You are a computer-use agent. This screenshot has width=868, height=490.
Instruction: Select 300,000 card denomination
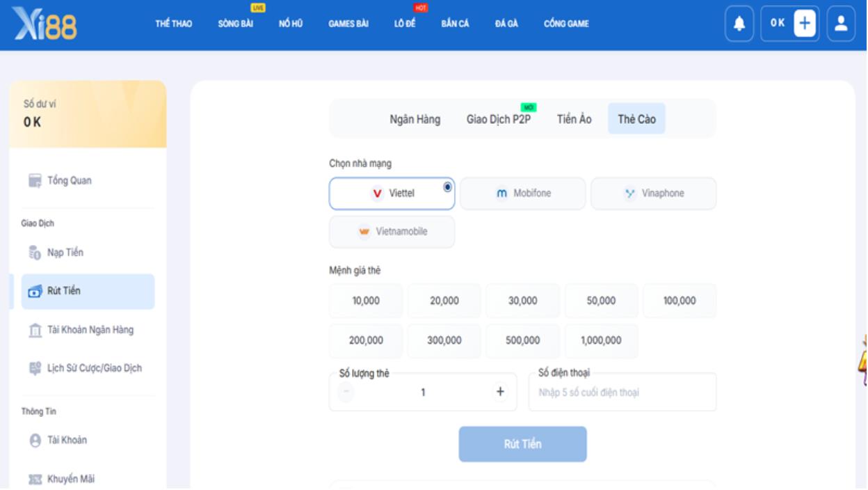(444, 341)
